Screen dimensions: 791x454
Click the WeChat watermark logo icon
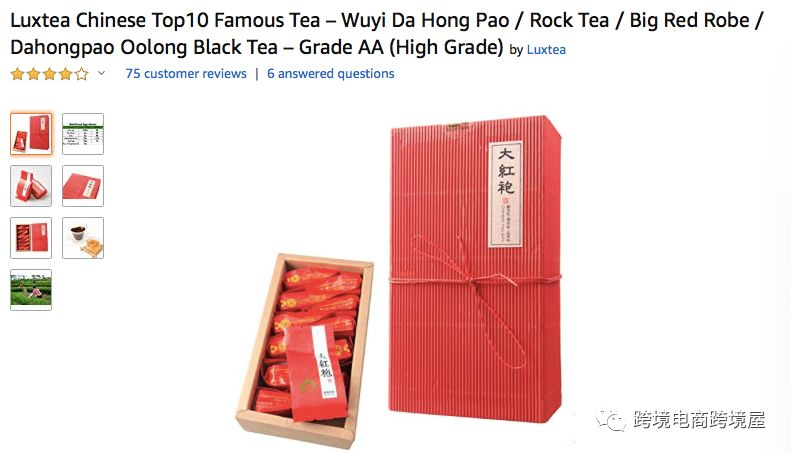[x=611, y=420]
